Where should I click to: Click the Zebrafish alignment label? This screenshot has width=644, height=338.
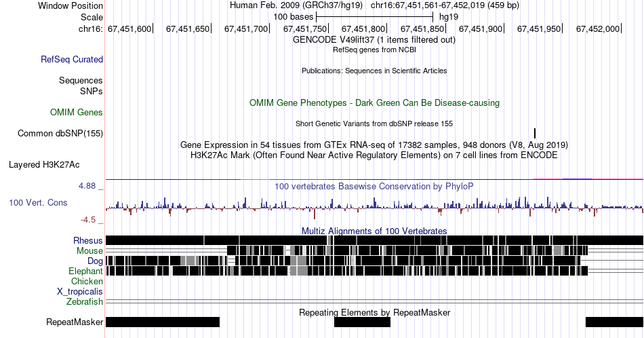coord(85,302)
